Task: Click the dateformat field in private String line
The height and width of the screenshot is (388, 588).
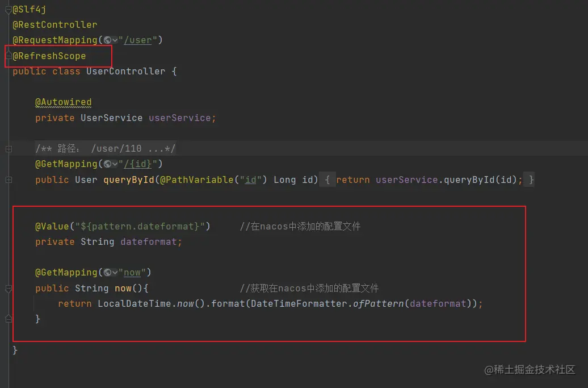Action: click(x=149, y=241)
